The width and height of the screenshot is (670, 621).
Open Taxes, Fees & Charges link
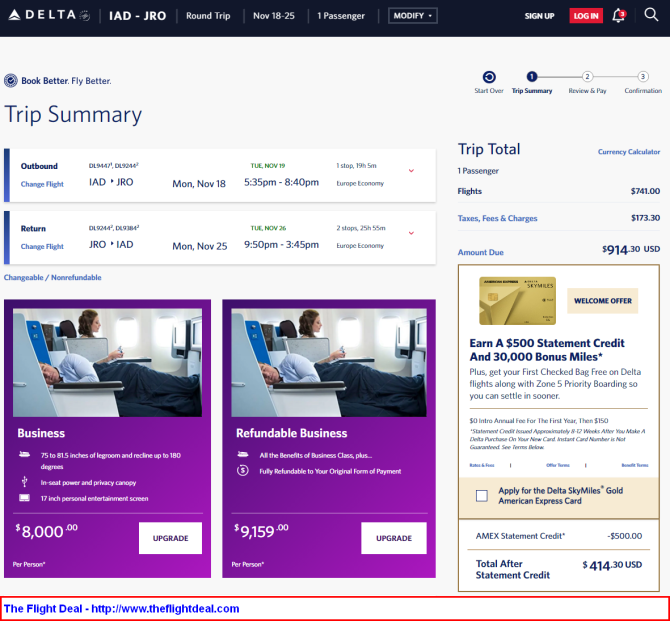click(497, 218)
